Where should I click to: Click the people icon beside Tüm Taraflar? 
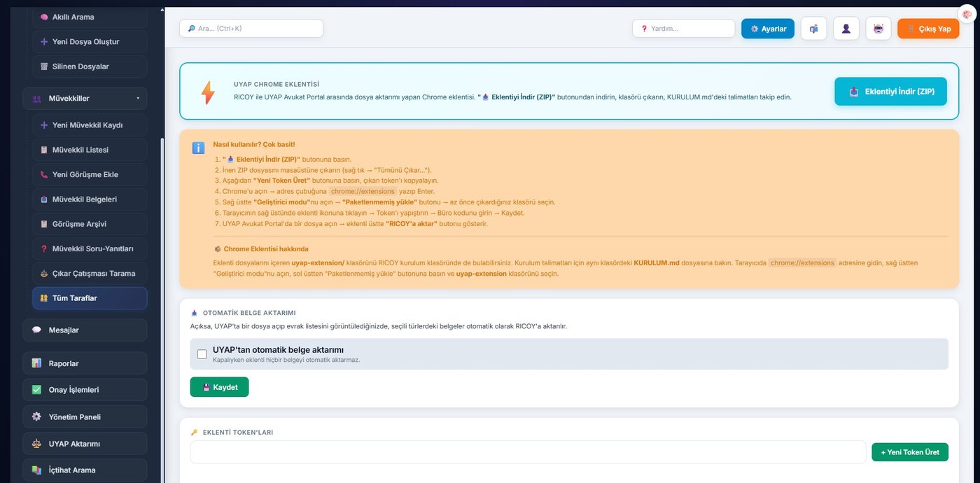44,298
